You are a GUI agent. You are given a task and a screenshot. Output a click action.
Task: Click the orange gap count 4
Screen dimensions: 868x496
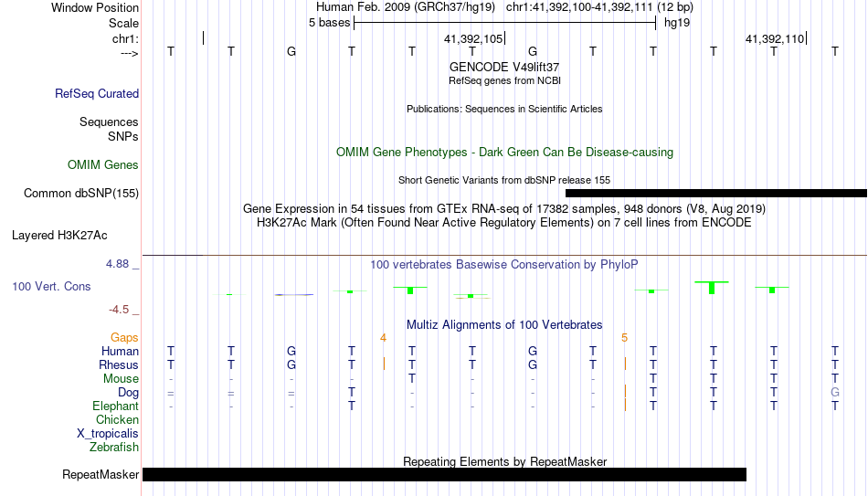[383, 338]
